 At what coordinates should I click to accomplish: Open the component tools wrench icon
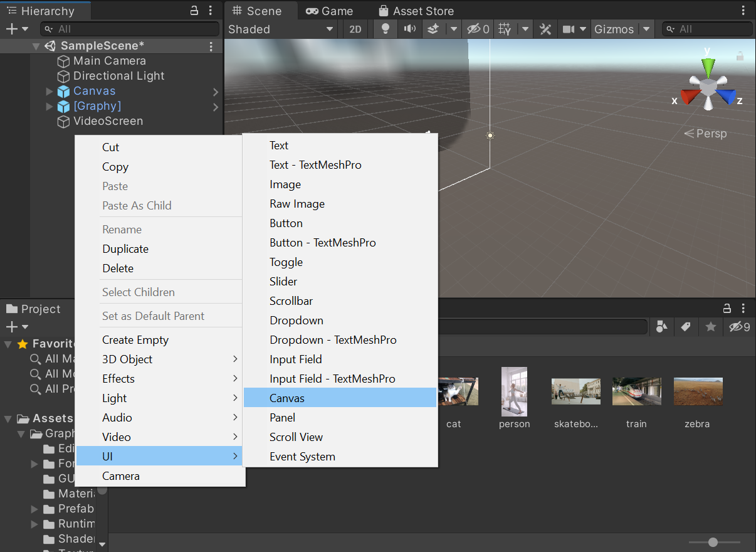tap(545, 29)
